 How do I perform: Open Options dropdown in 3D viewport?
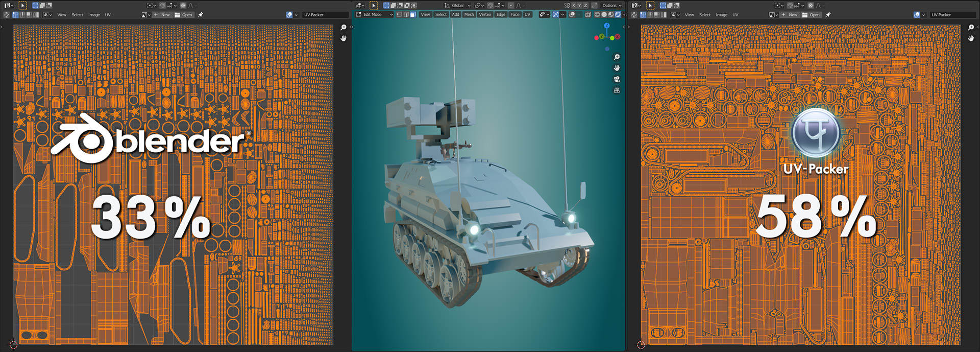(x=611, y=5)
